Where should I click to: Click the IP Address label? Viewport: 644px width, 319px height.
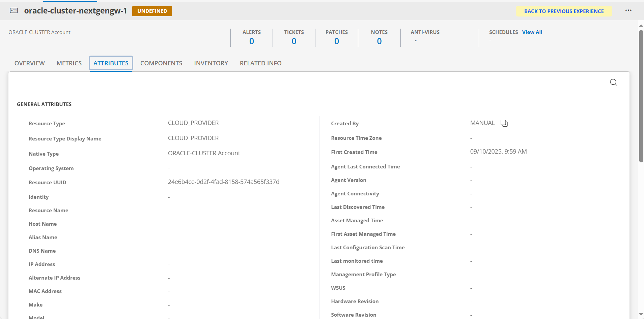[x=42, y=264]
